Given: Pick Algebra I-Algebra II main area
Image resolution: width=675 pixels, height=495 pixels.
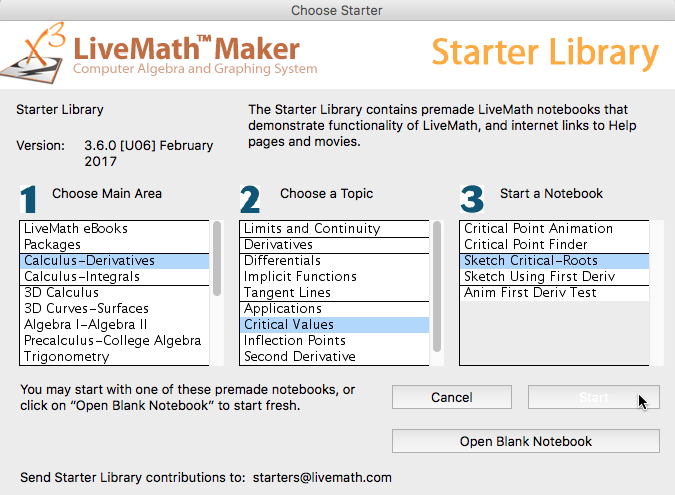Looking at the screenshot, I should pyautogui.click(x=115, y=325).
